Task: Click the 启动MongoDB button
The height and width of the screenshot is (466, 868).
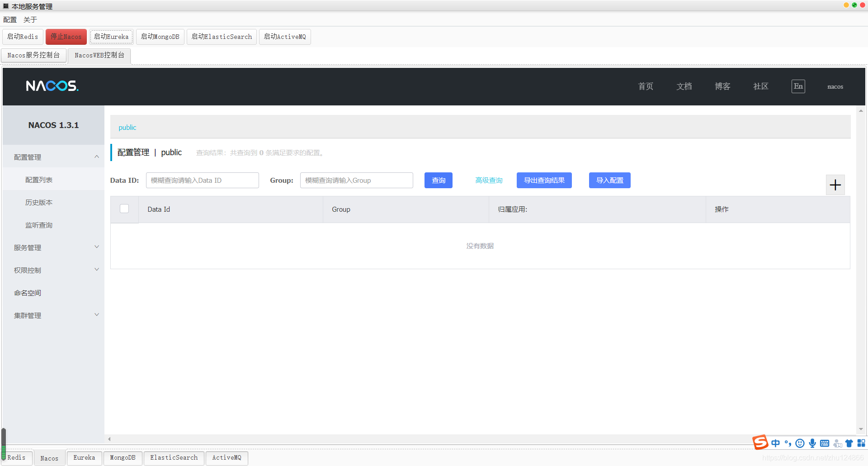Action: click(160, 37)
